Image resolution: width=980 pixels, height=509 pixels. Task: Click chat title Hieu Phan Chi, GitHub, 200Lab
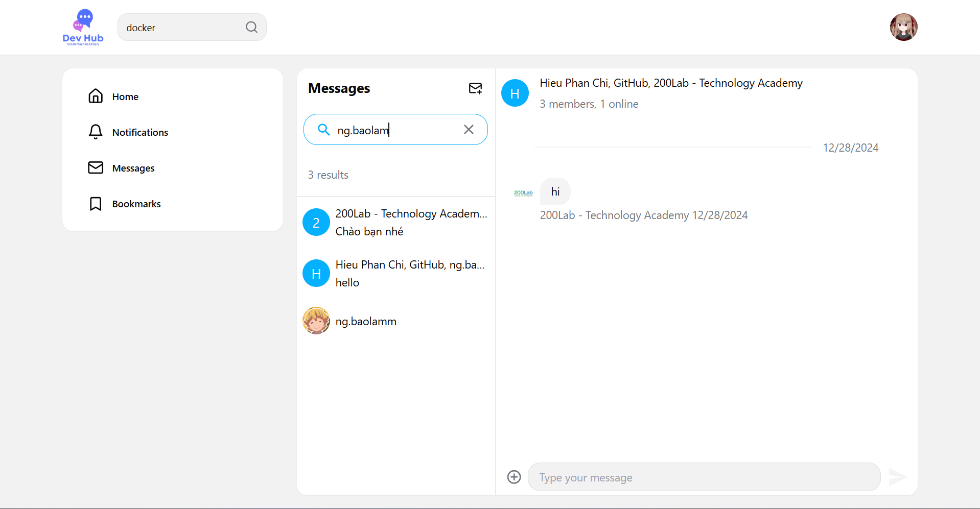coord(671,83)
